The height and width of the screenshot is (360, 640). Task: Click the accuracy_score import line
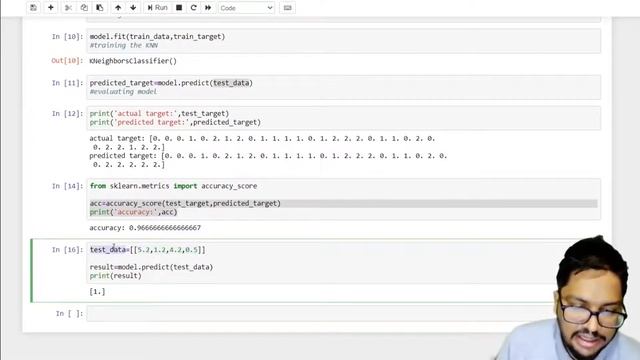pyautogui.click(x=173, y=186)
